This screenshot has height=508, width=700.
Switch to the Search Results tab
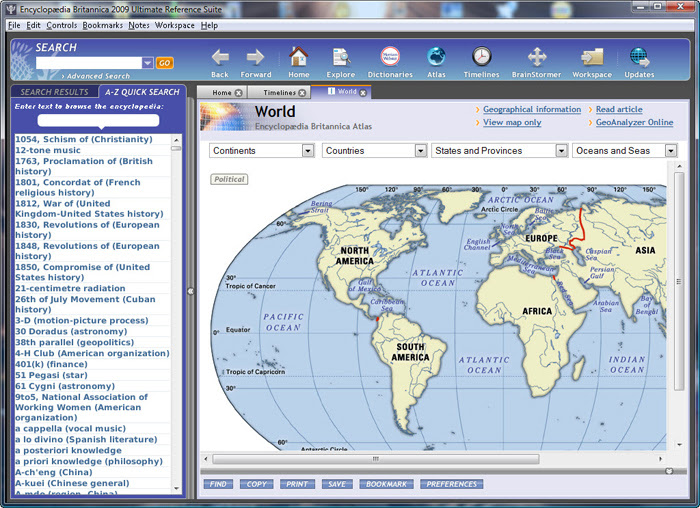(56, 92)
